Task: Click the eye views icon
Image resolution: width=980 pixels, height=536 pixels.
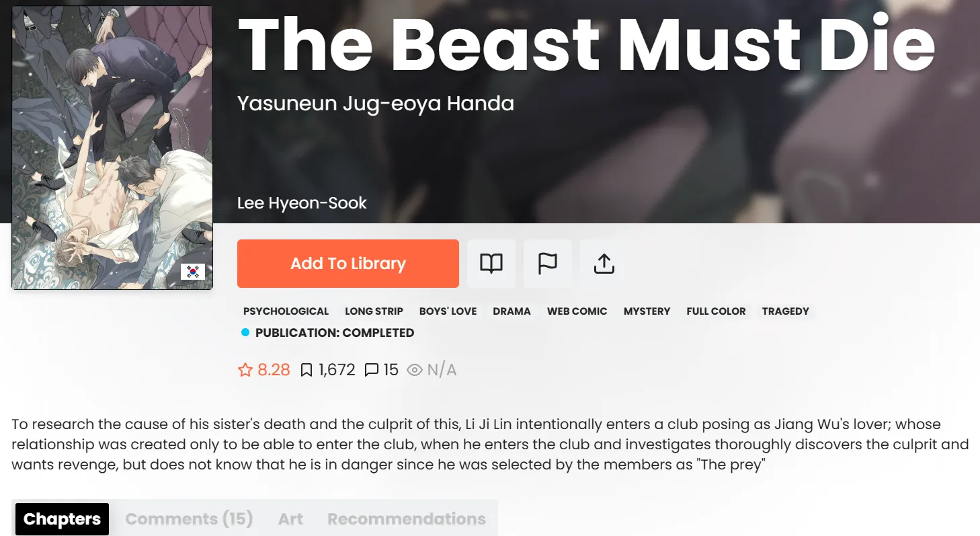Action: (415, 370)
